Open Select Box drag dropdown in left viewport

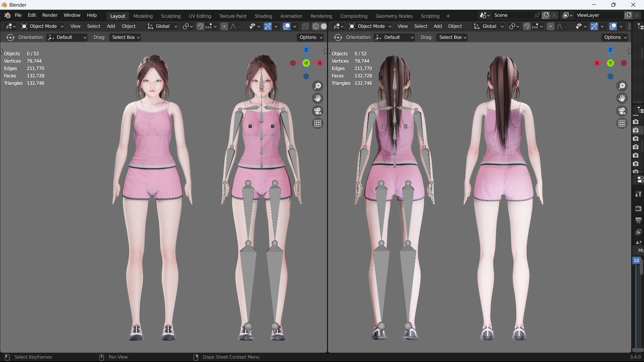(x=126, y=37)
